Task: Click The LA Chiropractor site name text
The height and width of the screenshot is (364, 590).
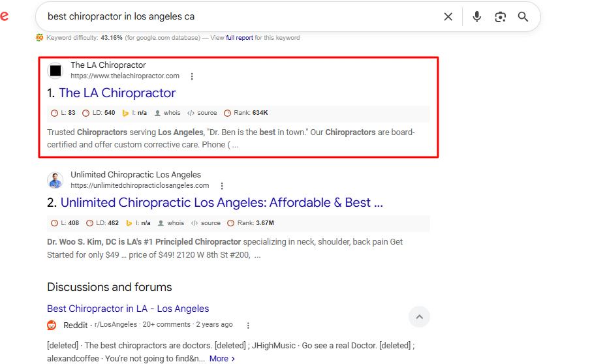Action: click(108, 65)
